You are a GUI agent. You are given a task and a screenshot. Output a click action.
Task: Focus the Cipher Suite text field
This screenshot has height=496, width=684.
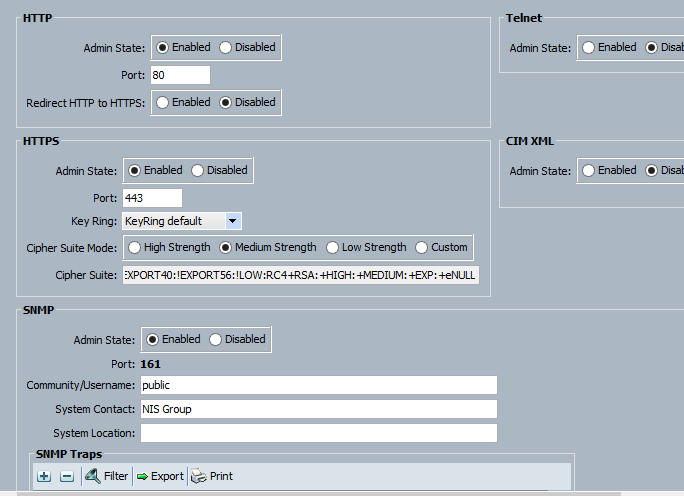tap(301, 275)
